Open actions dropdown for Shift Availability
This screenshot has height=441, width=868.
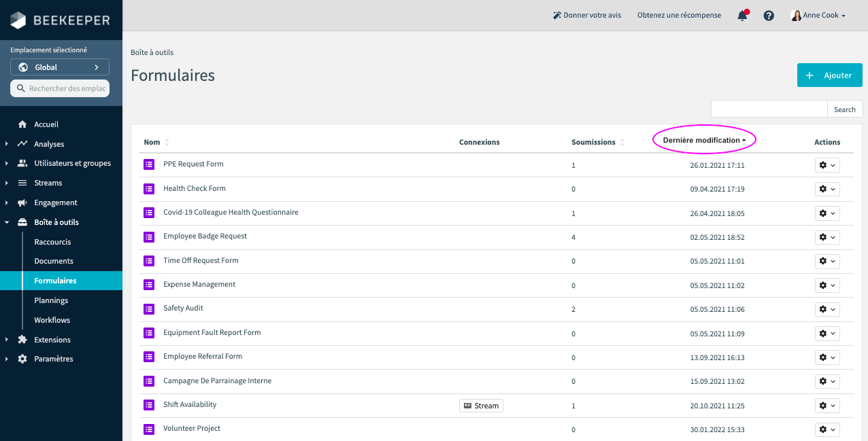point(827,406)
